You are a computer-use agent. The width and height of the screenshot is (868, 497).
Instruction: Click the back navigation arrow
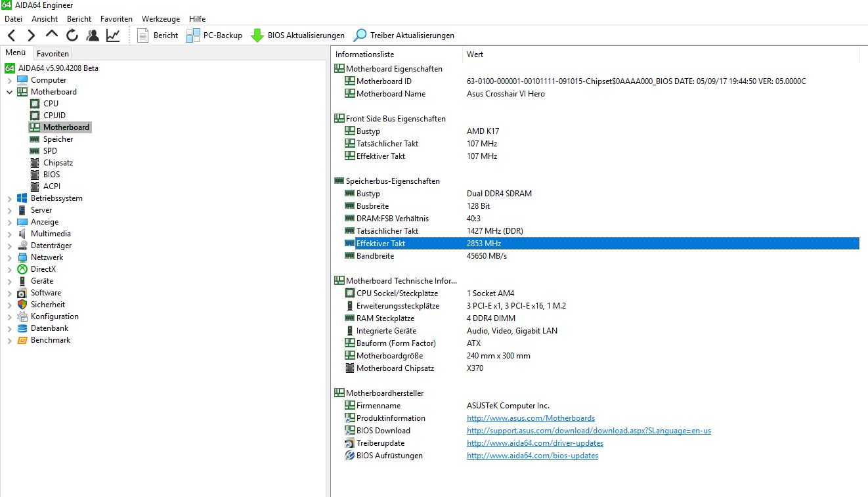(x=11, y=35)
